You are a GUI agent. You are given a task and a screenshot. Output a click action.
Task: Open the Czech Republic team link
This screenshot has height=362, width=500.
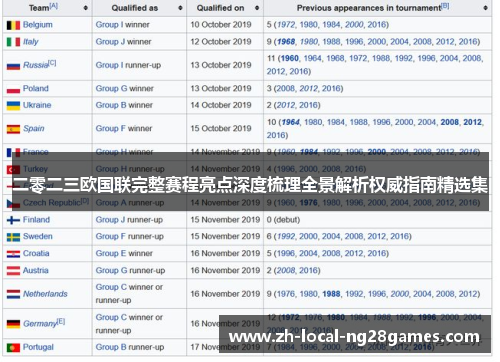[52, 203]
